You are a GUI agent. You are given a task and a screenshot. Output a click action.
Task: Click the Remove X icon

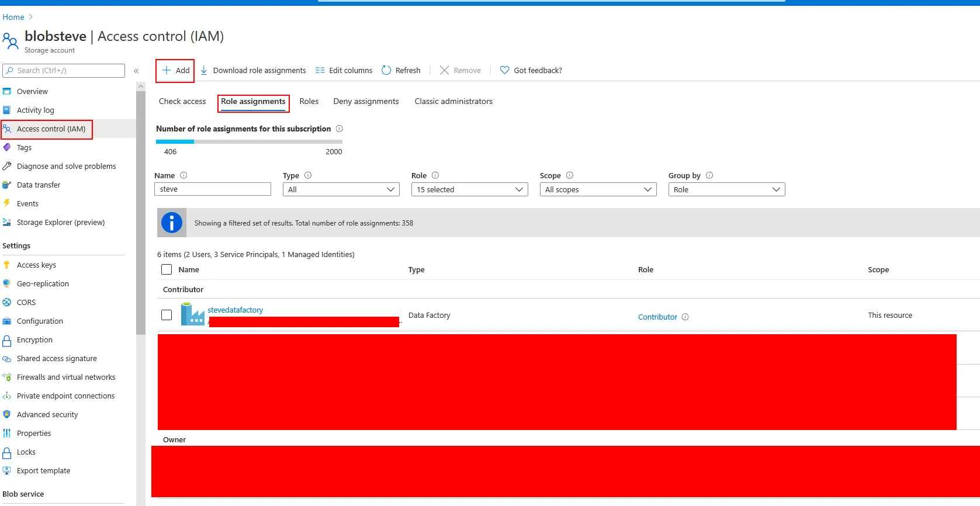click(445, 70)
